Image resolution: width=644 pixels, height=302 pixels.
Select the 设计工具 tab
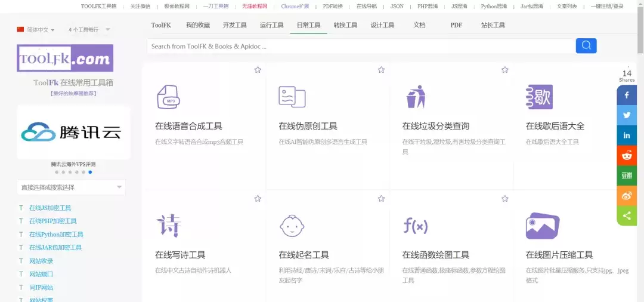(382, 25)
